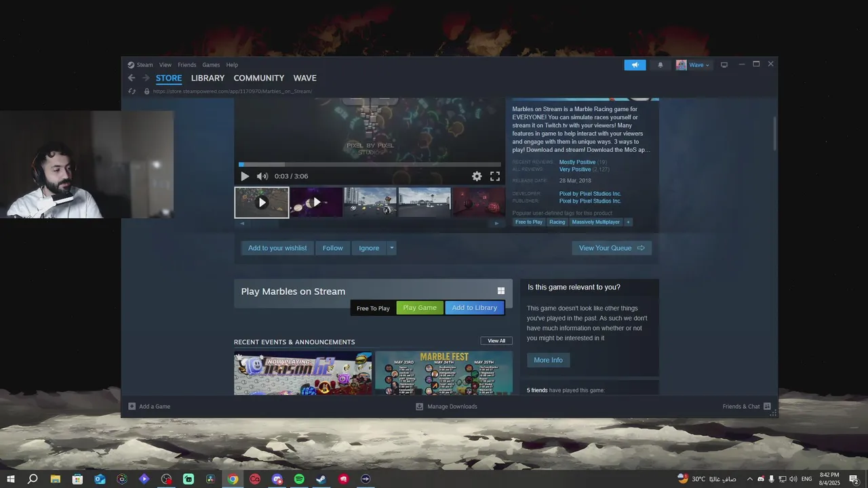
Task: Move the media strip left using arrow
Action: [x=242, y=223]
